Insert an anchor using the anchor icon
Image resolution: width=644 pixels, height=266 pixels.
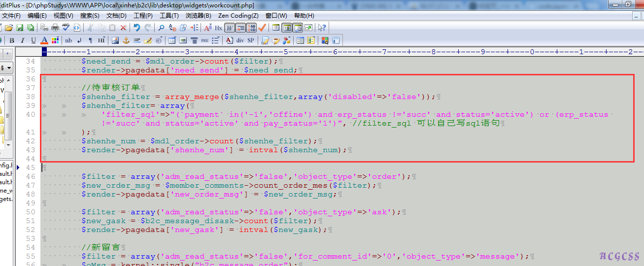[126, 40]
